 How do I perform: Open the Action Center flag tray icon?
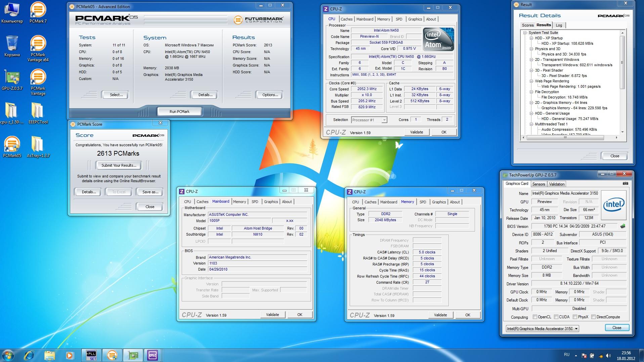pyautogui.click(x=584, y=356)
